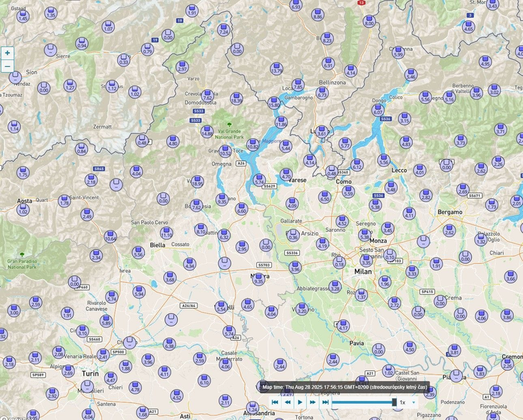Open the 1x playback speed dropdown

[x=413, y=404]
